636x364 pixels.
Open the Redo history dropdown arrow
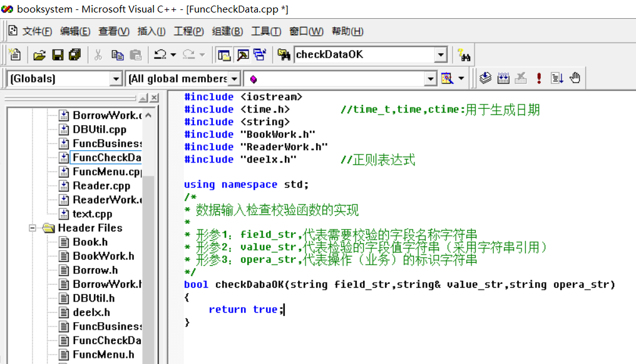tap(202, 54)
